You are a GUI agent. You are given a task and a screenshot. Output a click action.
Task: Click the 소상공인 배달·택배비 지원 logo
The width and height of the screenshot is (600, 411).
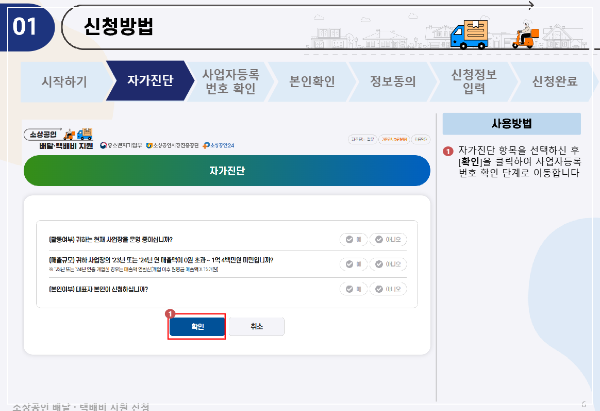coord(59,139)
